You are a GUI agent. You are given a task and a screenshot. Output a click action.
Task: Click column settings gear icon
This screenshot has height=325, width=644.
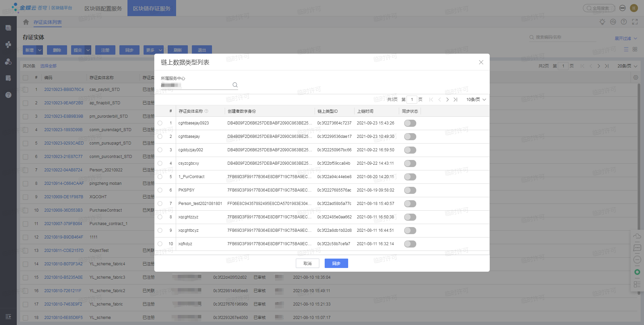[636, 77]
